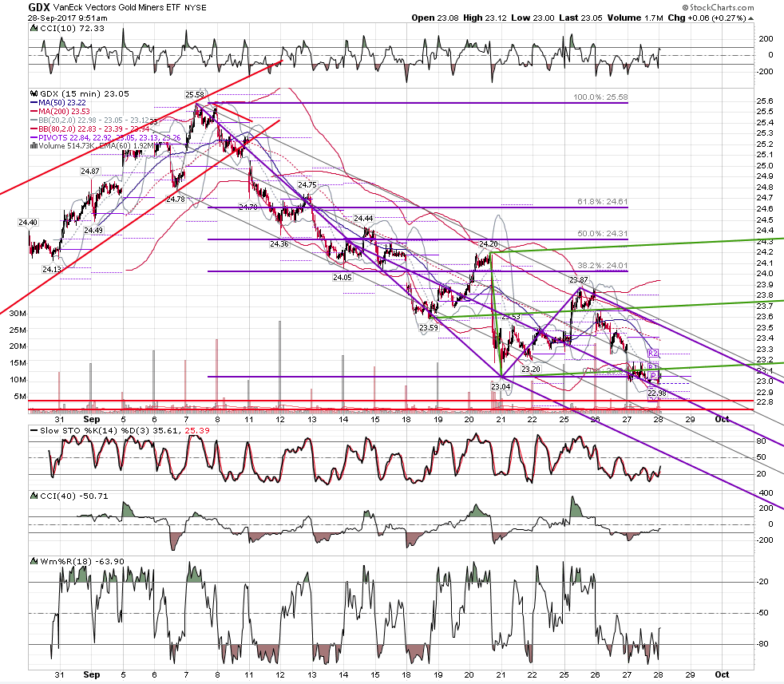Click the blue MA(50) legend line swatch

click(x=34, y=102)
